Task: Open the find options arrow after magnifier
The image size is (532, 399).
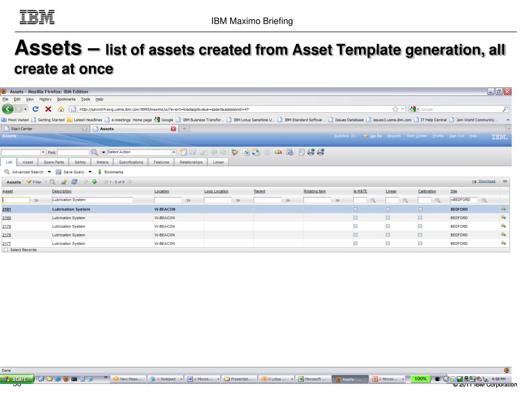Action: coord(103,152)
